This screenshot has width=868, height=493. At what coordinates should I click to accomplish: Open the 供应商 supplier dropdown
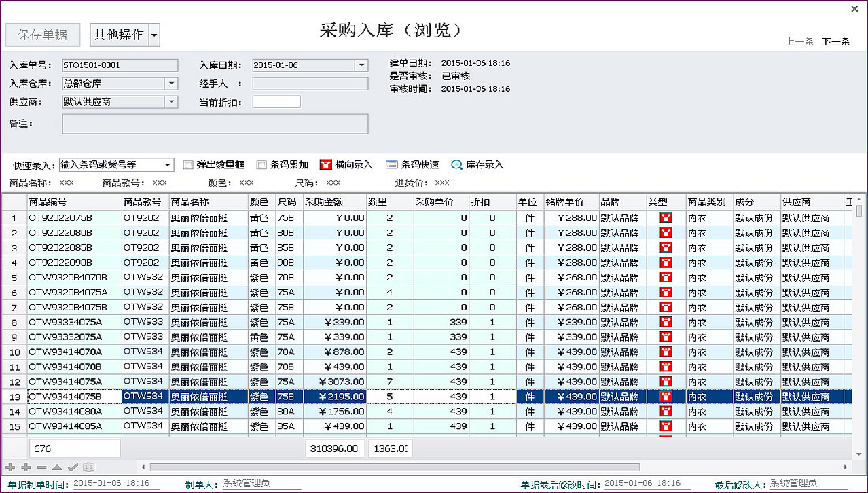coord(171,102)
